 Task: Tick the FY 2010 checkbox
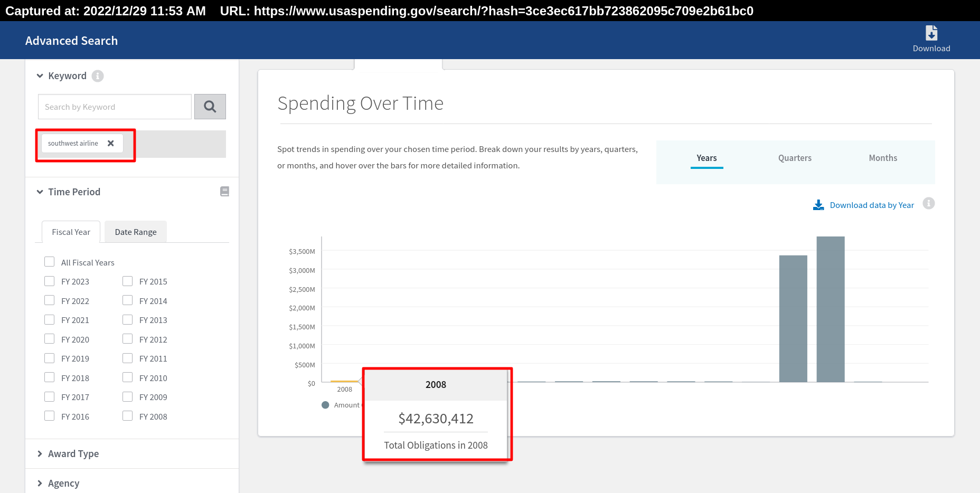[128, 377]
